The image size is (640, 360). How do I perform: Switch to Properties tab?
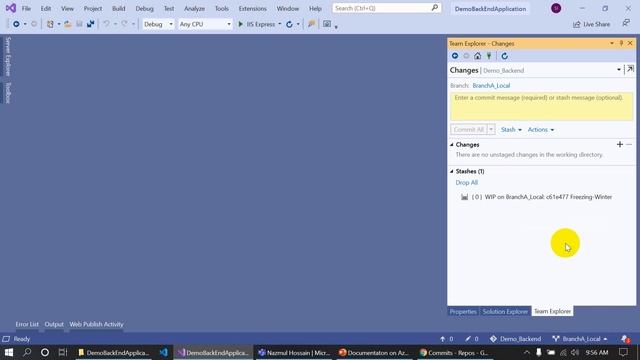pos(463,311)
